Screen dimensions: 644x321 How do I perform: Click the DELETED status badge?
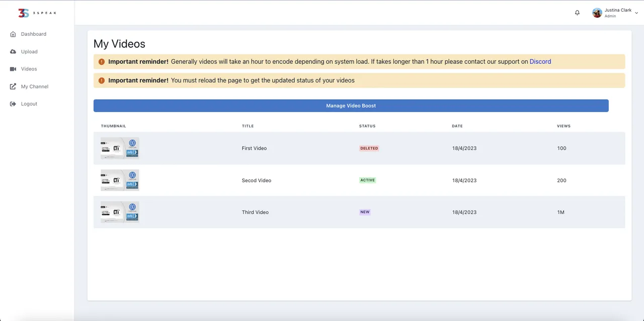[369, 148]
